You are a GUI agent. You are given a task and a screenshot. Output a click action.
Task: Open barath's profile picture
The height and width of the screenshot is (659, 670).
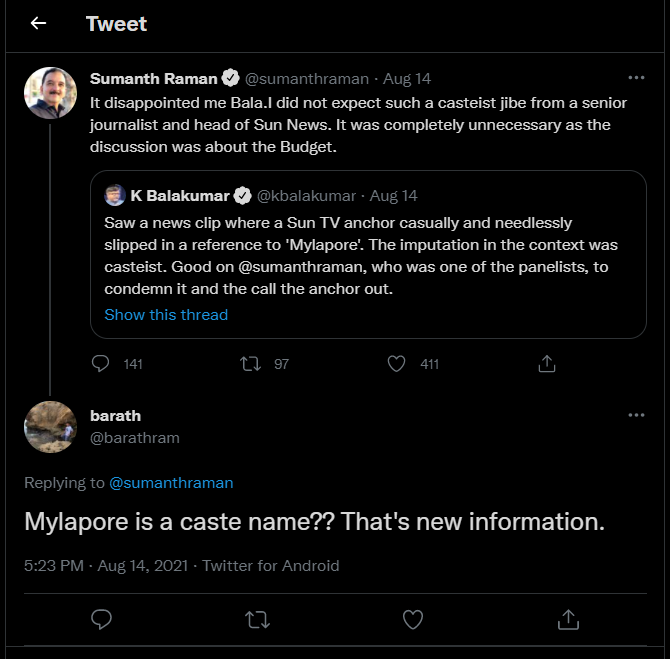(50, 426)
